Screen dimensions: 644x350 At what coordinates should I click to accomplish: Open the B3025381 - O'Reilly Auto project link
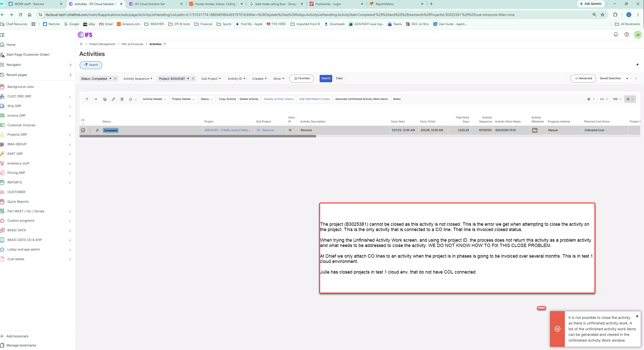coord(228,130)
